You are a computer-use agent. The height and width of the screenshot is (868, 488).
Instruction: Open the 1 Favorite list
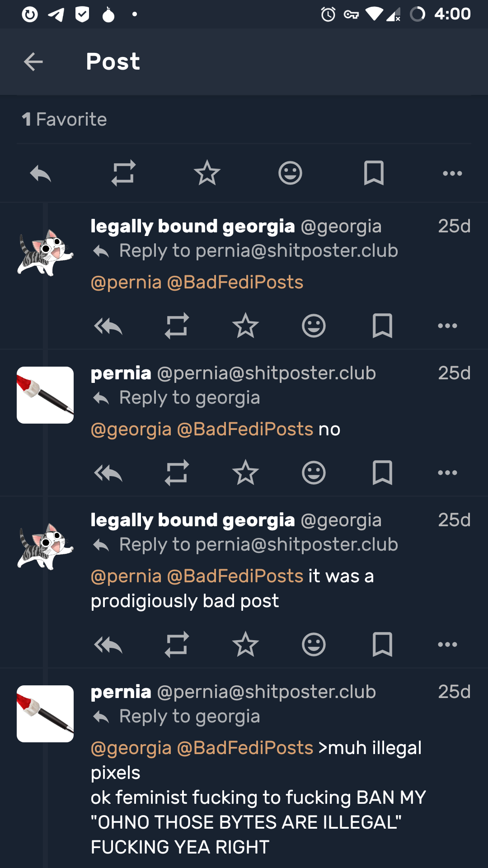click(x=65, y=119)
